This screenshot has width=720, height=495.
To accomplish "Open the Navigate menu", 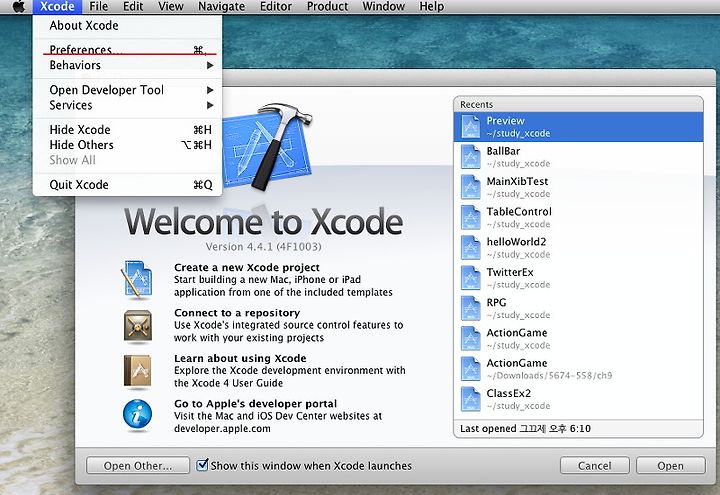I will 221,6.
